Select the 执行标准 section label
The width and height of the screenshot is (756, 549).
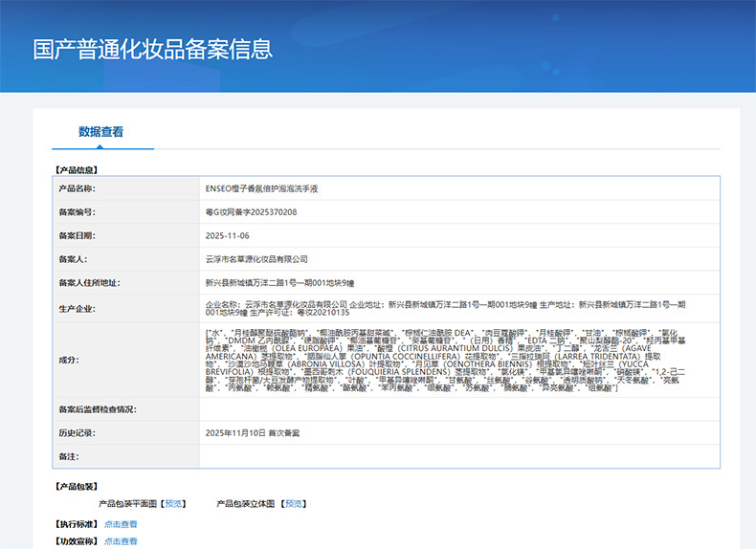[77, 524]
